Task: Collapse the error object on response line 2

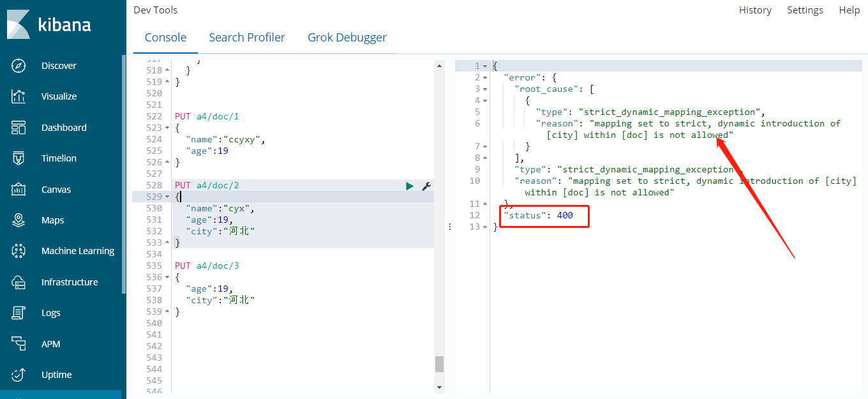Action: (485, 78)
